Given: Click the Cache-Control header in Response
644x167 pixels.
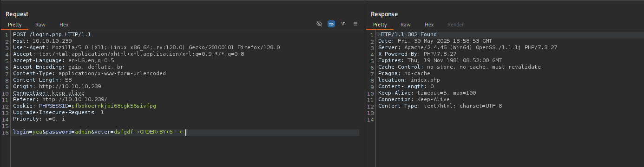Looking at the screenshot, I should 459,67.
